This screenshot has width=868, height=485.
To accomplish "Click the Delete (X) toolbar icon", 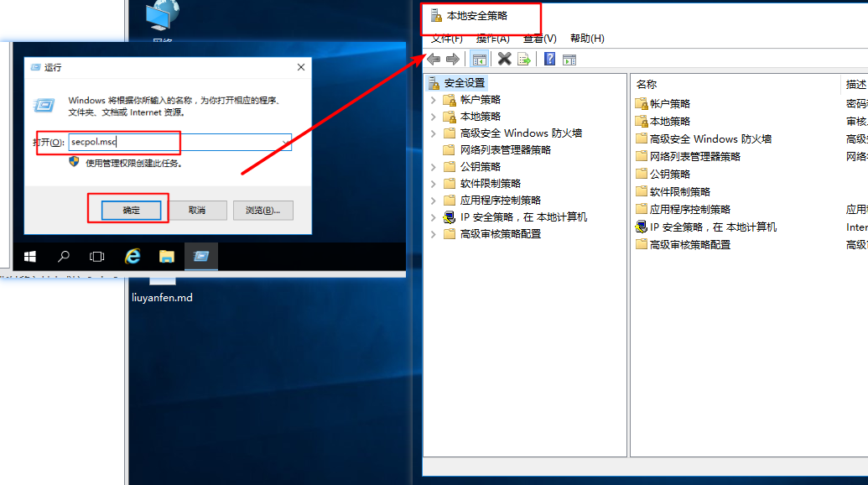I will tap(504, 59).
